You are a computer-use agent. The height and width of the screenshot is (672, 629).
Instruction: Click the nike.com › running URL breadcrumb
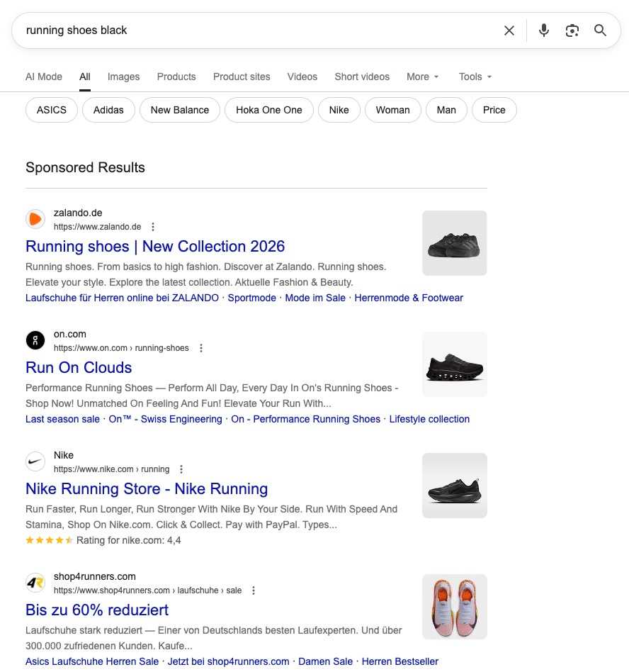pyautogui.click(x=112, y=469)
